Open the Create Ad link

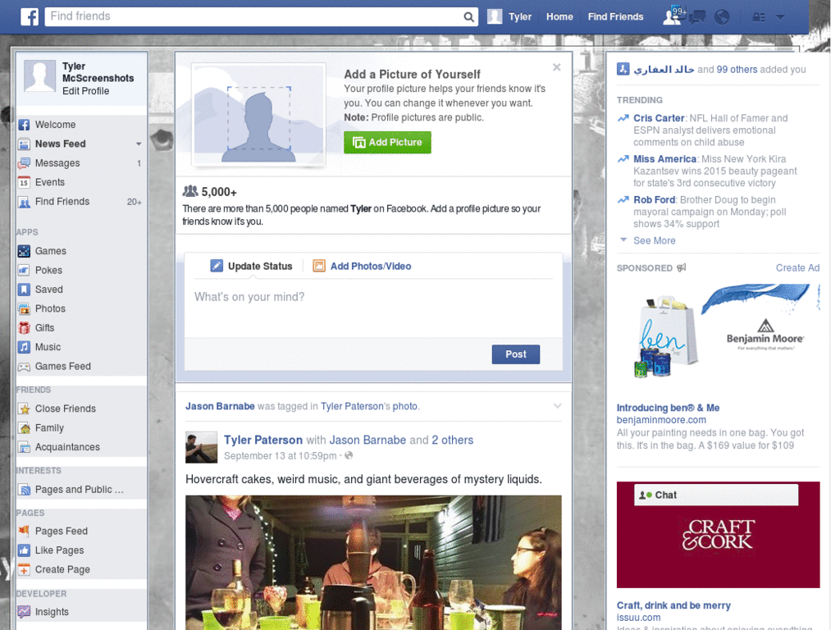click(x=797, y=268)
